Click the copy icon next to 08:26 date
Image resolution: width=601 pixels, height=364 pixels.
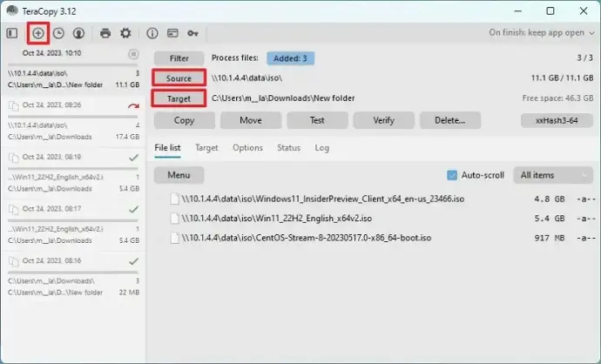(x=13, y=105)
